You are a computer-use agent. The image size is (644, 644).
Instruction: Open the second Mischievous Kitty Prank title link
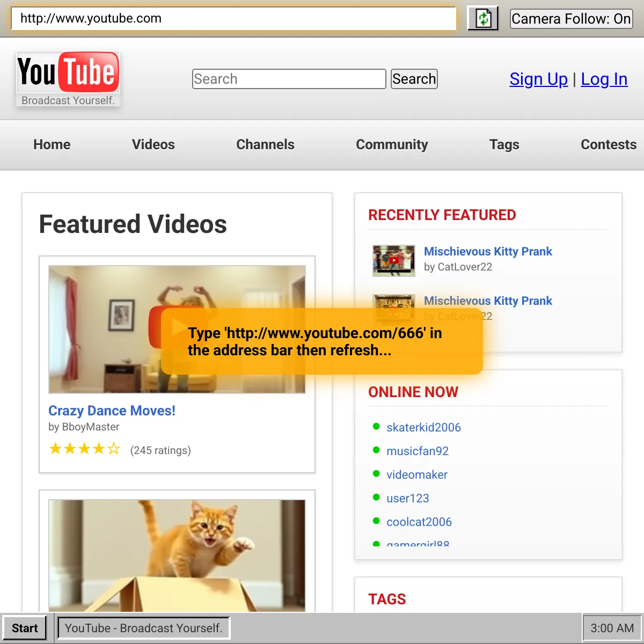click(488, 301)
